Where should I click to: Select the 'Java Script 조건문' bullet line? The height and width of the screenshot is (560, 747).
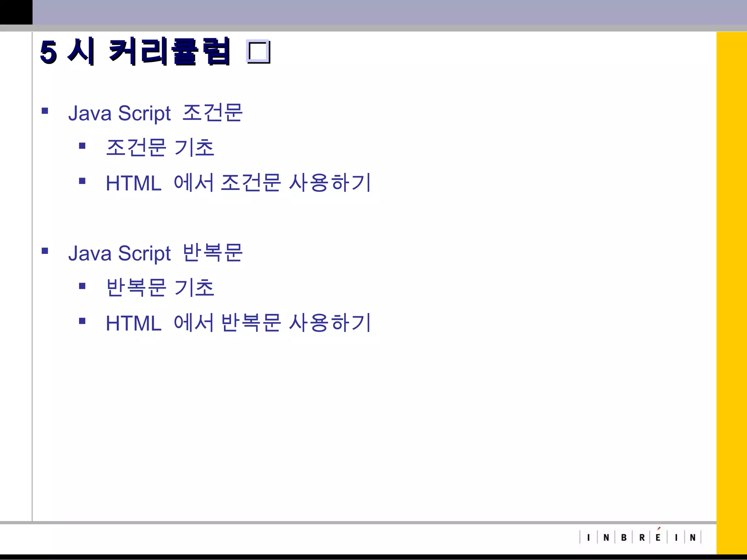[155, 113]
